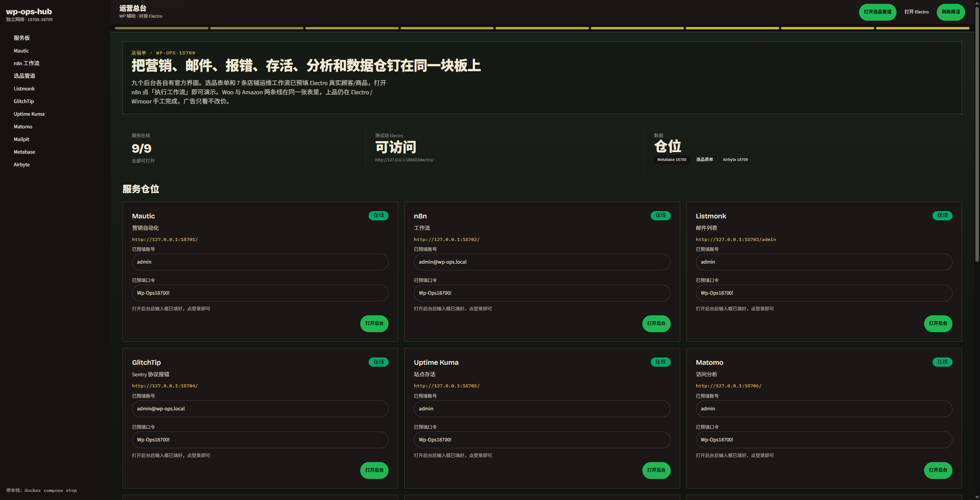The height and width of the screenshot is (500, 980).
Task: Open the n8n URL link
Action: pyautogui.click(x=447, y=239)
